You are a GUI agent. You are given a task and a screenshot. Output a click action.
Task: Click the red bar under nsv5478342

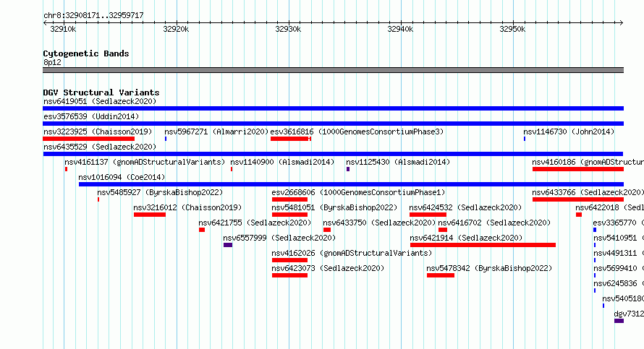[441, 275]
